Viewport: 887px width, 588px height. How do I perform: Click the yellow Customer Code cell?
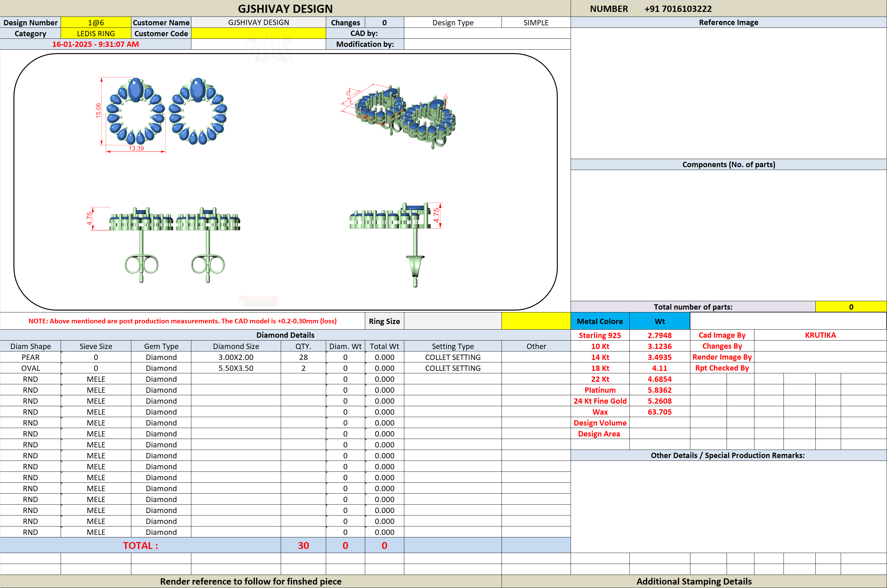pyautogui.click(x=258, y=33)
